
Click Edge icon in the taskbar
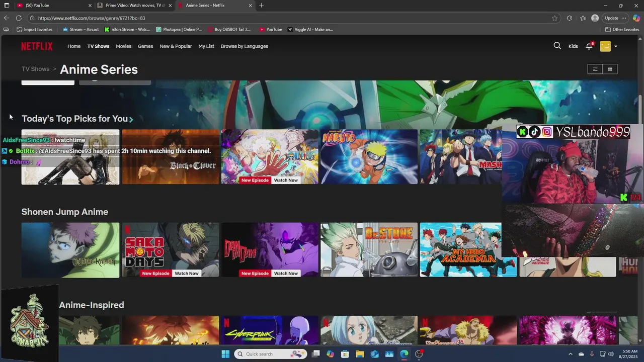404,354
